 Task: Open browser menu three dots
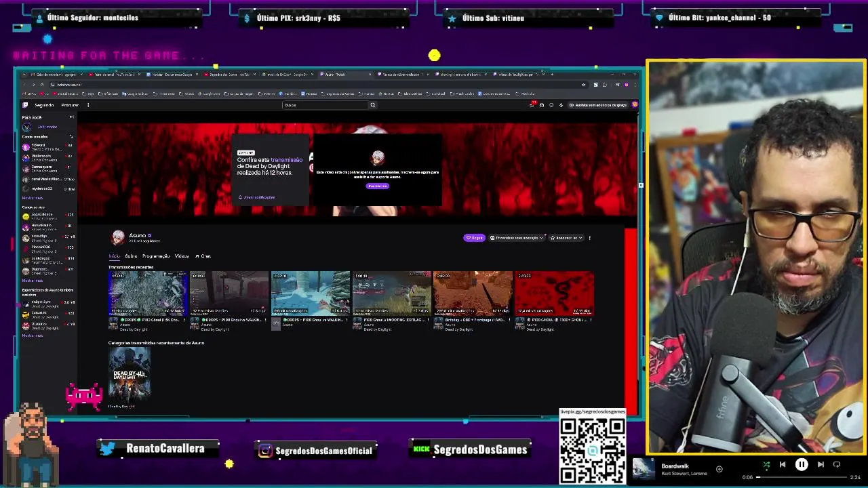635,85
